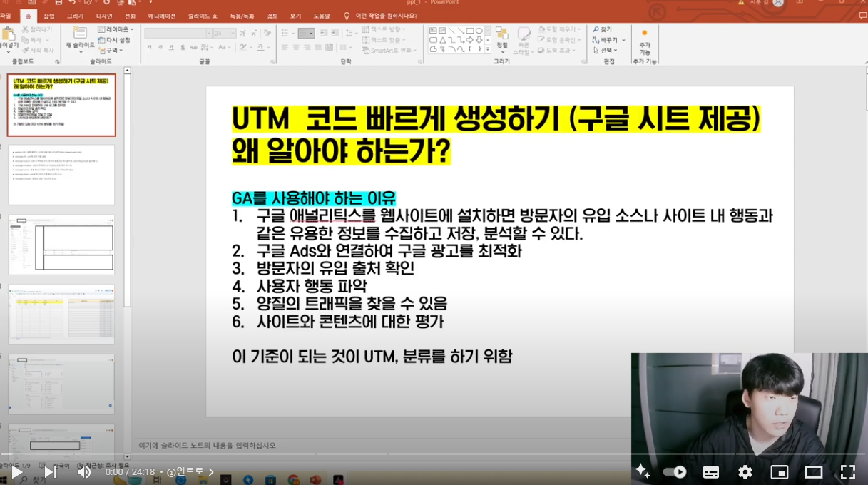Click 추가 기능 add-ins icon
The image size is (868, 485).
click(x=645, y=41)
